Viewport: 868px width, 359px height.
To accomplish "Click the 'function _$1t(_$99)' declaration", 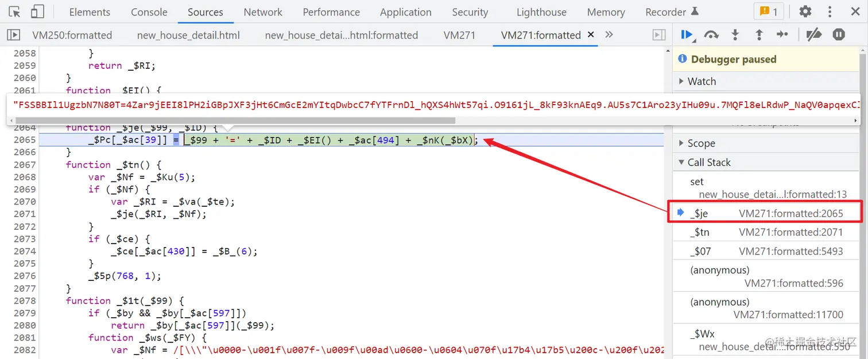I will click(x=125, y=300).
